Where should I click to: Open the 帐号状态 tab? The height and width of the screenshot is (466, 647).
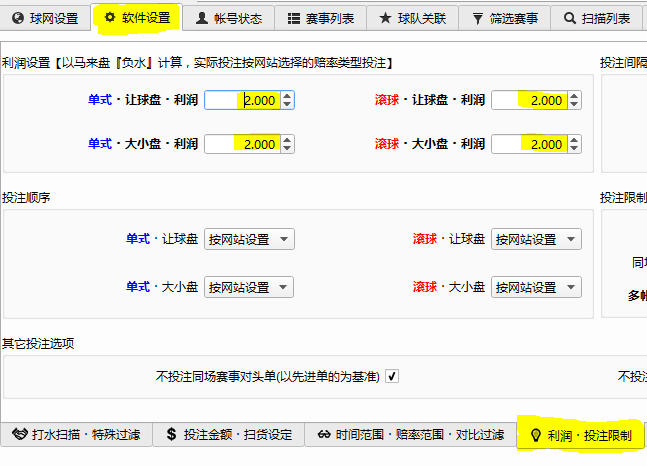[x=229, y=19]
